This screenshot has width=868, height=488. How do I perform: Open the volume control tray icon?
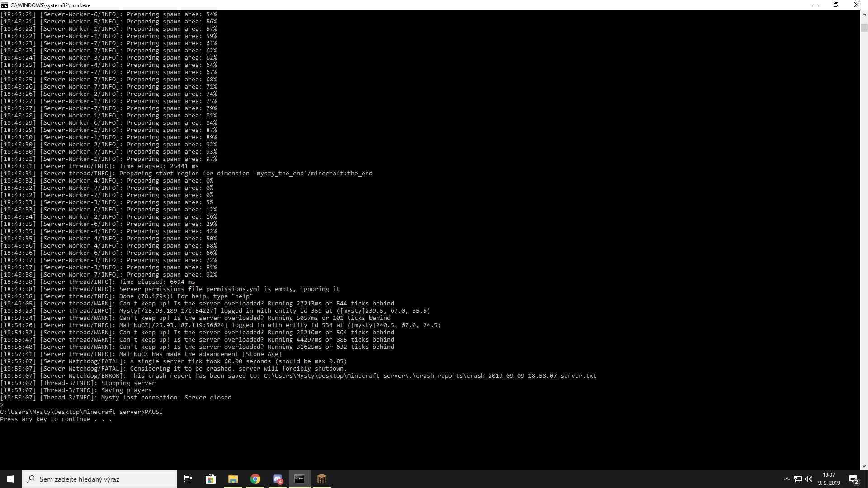[x=809, y=479]
